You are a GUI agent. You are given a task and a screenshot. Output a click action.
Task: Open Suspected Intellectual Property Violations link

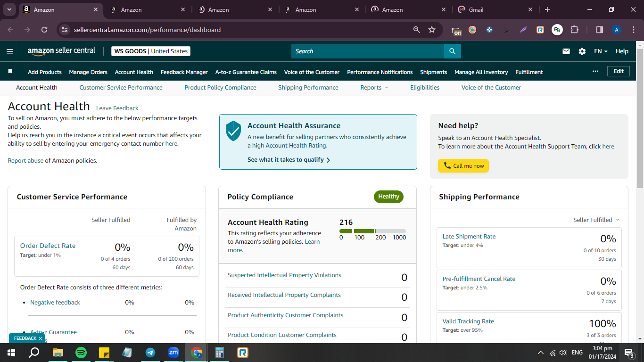click(x=284, y=275)
